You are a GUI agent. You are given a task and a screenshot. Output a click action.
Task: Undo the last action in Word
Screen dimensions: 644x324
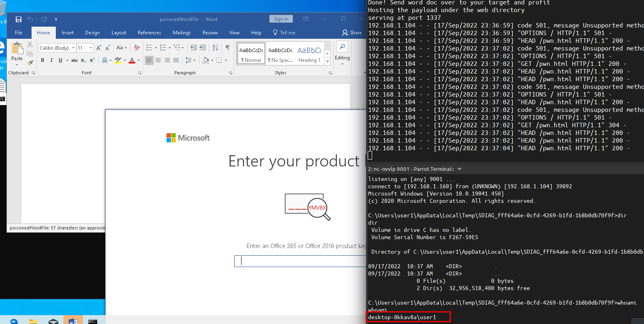click(30, 19)
